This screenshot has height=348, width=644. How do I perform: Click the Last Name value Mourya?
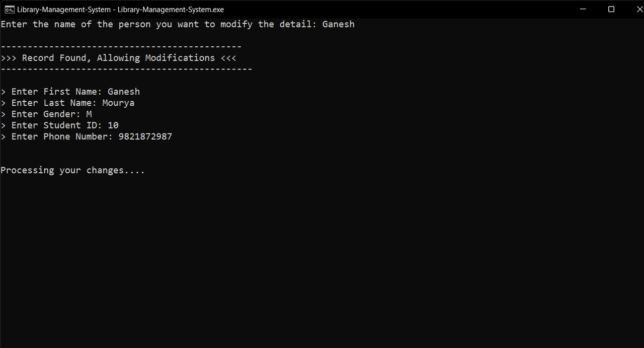pos(118,103)
